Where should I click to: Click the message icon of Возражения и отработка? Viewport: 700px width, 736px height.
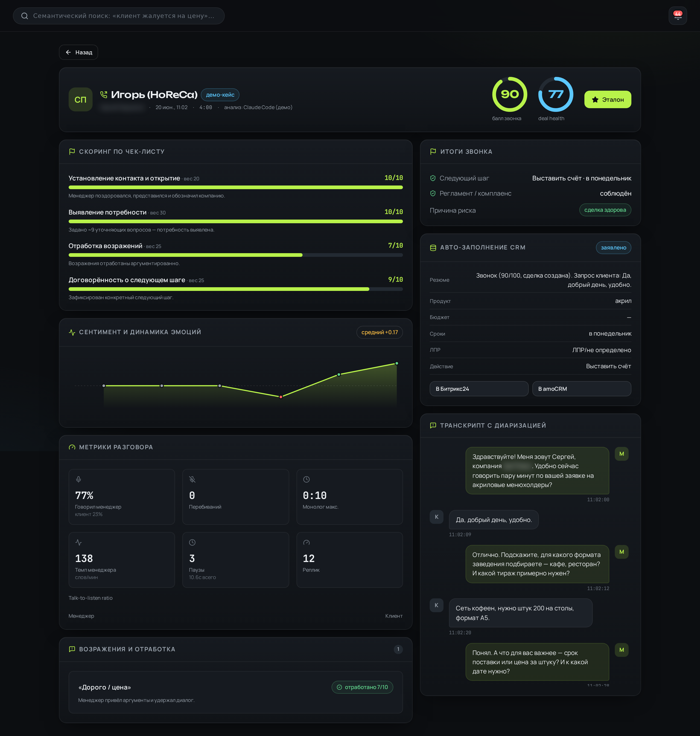72,649
